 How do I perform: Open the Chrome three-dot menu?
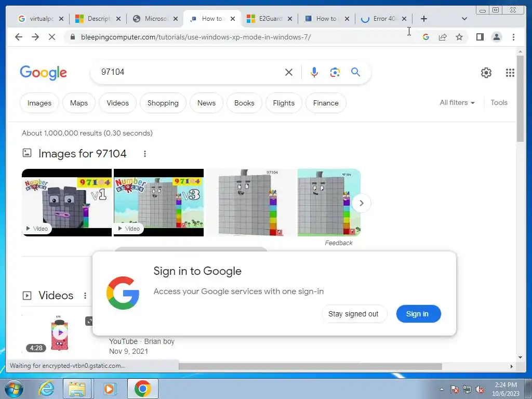pos(513,37)
